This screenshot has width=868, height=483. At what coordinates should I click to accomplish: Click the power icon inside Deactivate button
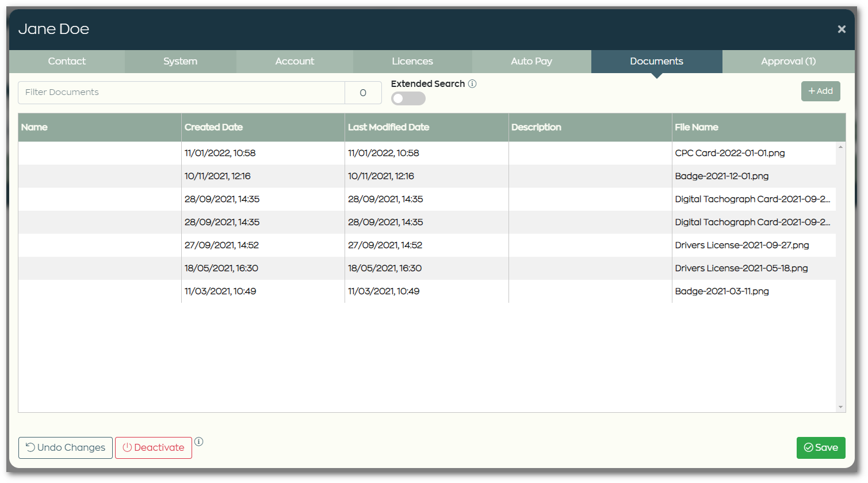pos(127,447)
